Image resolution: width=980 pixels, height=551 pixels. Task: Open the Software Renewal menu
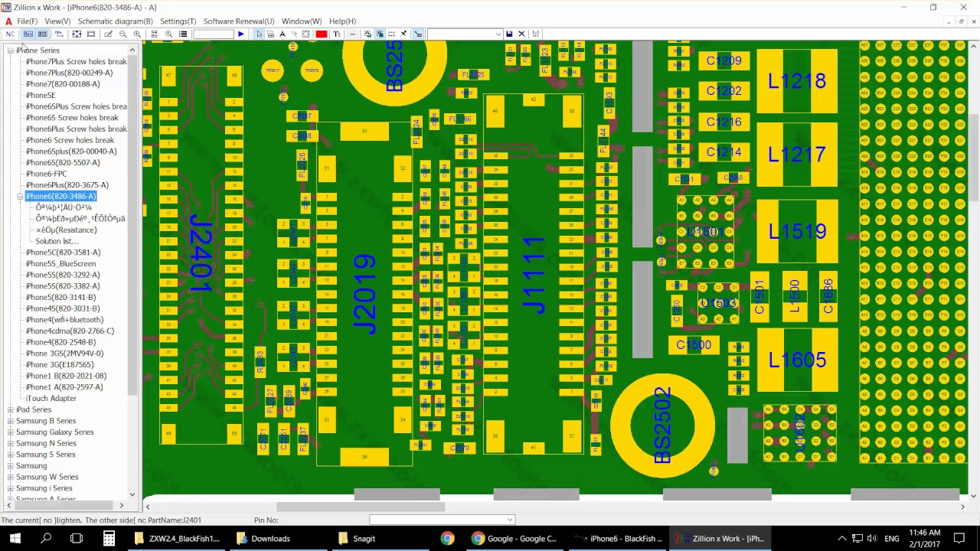pos(239,21)
